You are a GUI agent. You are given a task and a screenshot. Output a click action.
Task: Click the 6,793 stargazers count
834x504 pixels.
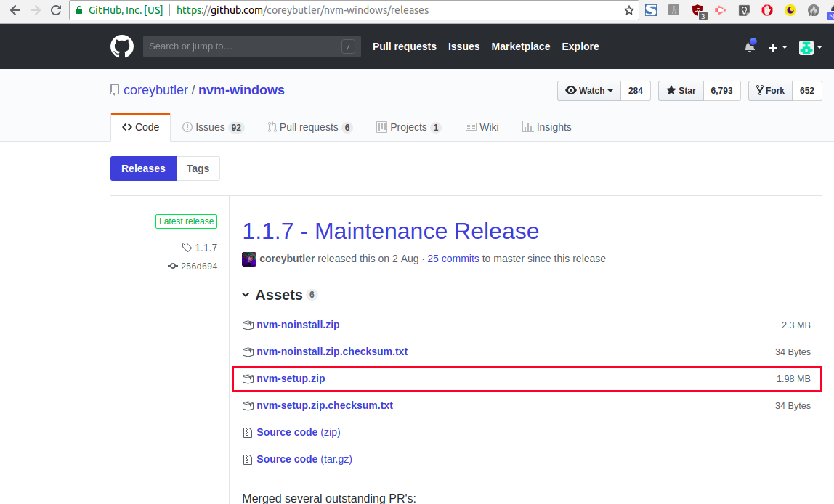(722, 90)
